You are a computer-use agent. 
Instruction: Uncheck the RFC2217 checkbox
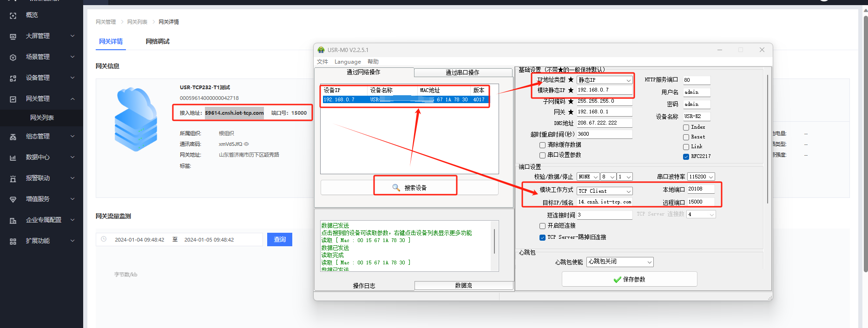coord(686,157)
